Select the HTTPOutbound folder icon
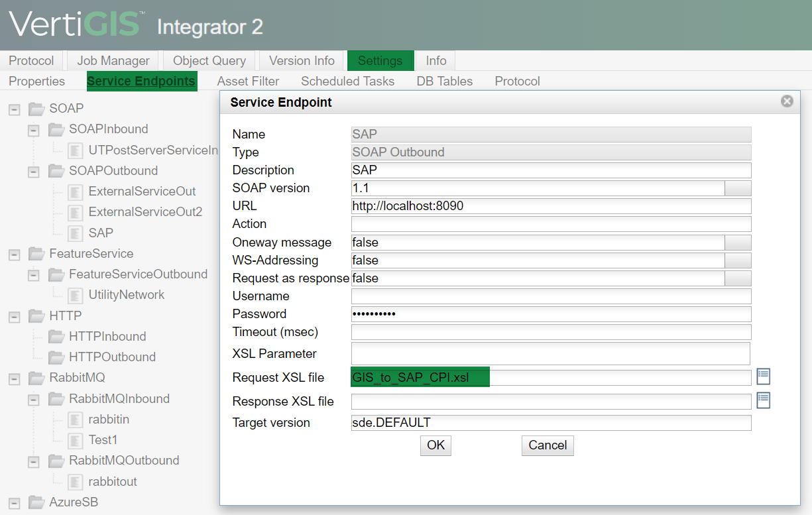812x515 pixels. (x=56, y=357)
